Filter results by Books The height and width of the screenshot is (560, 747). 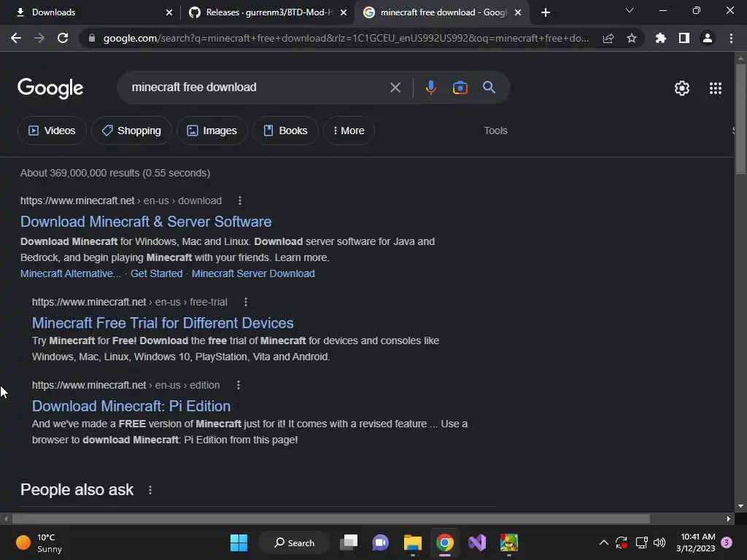tap(285, 131)
